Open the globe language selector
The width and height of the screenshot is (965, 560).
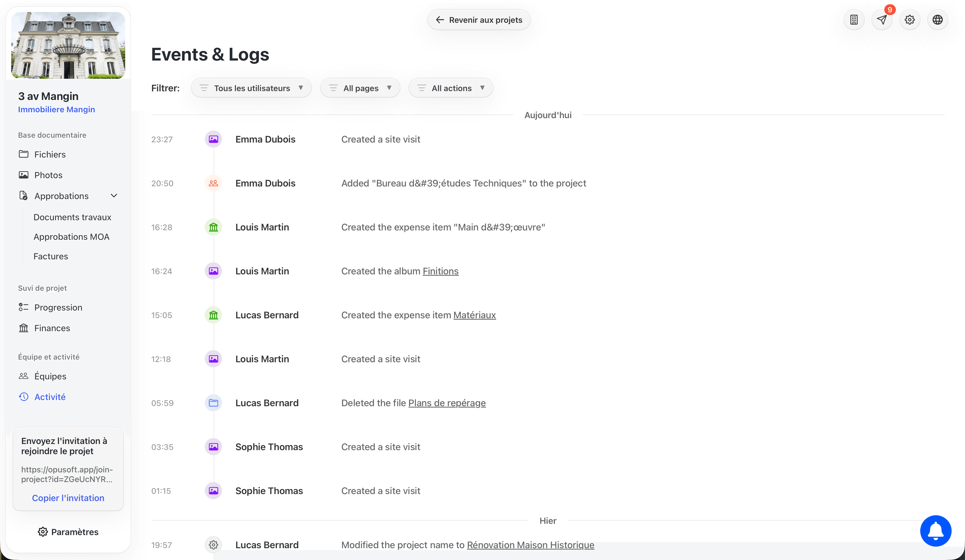coord(937,20)
